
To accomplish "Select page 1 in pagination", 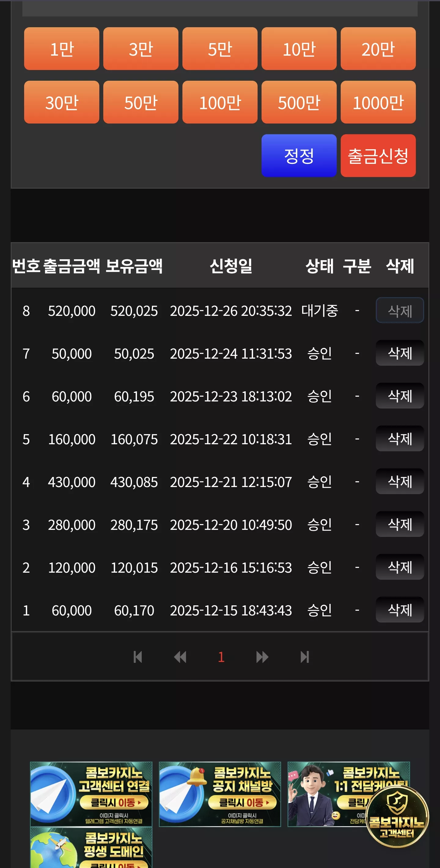I will [221, 657].
